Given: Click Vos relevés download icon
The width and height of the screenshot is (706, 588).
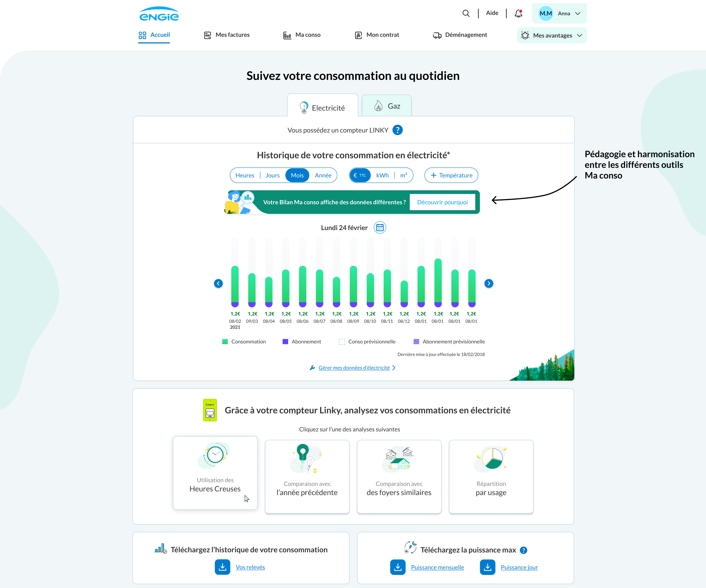Looking at the screenshot, I should (222, 567).
